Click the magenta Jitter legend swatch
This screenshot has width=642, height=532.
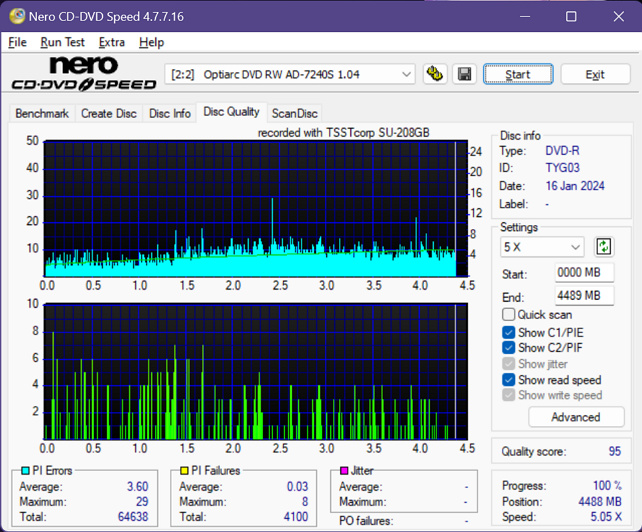(344, 471)
